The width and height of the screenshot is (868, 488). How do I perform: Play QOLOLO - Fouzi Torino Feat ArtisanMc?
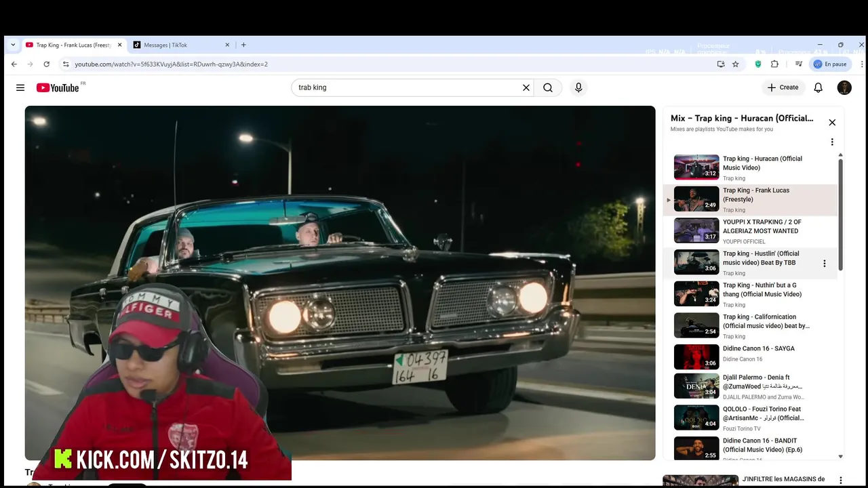[750, 418]
